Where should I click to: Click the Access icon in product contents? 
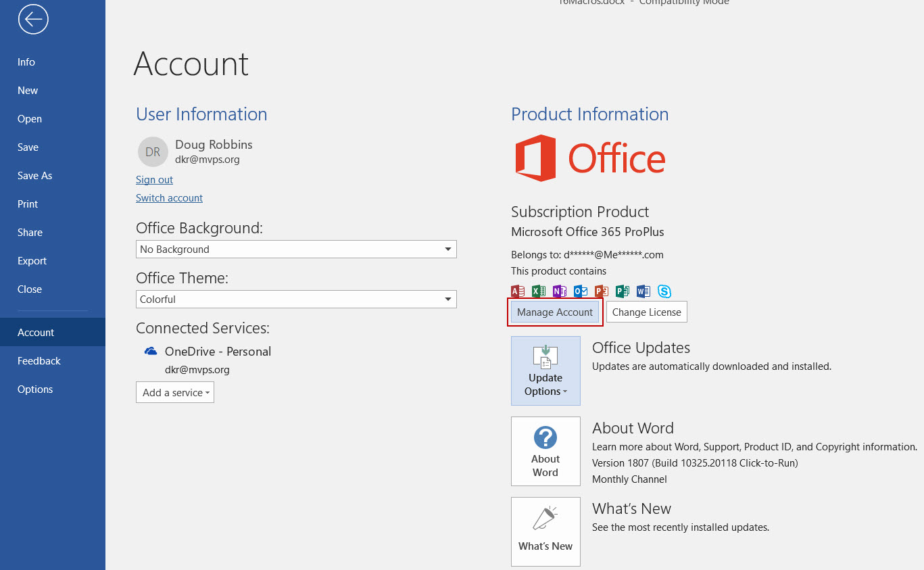click(x=518, y=291)
